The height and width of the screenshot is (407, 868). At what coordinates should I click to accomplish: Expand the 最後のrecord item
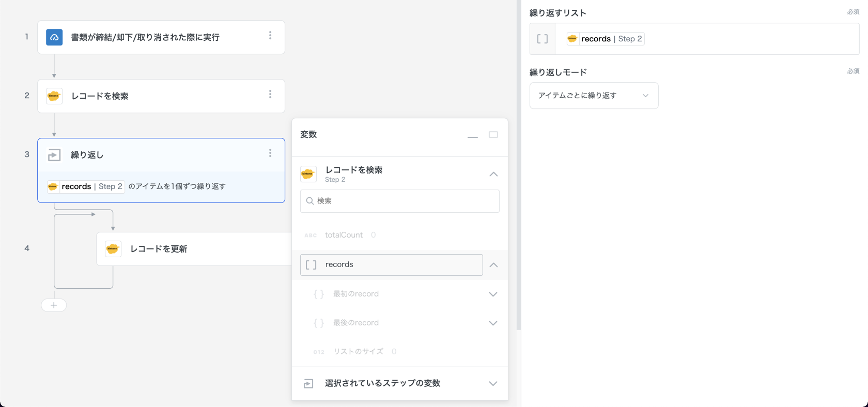click(x=493, y=323)
